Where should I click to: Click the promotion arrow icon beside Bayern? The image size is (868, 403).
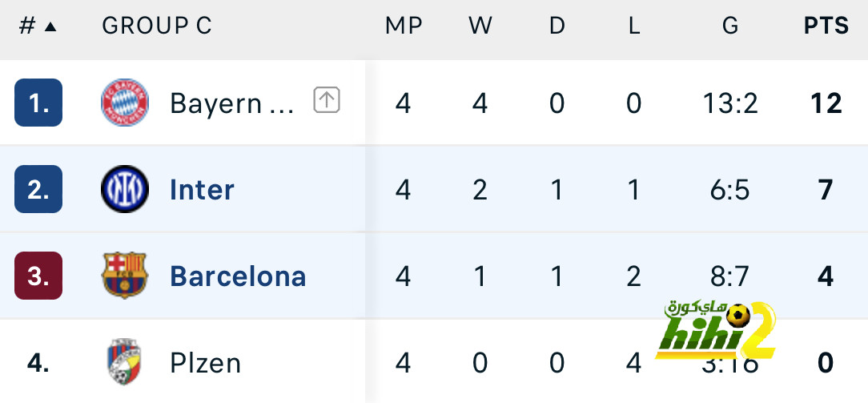(x=327, y=100)
